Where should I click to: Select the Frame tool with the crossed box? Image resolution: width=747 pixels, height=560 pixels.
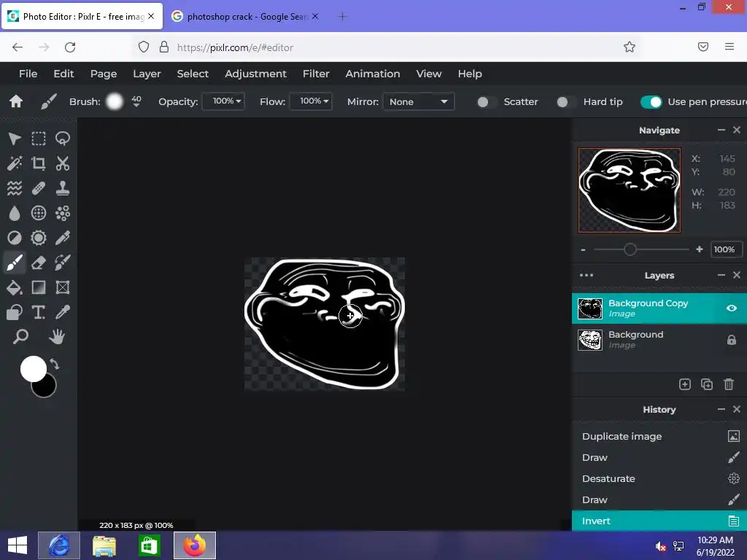63,287
